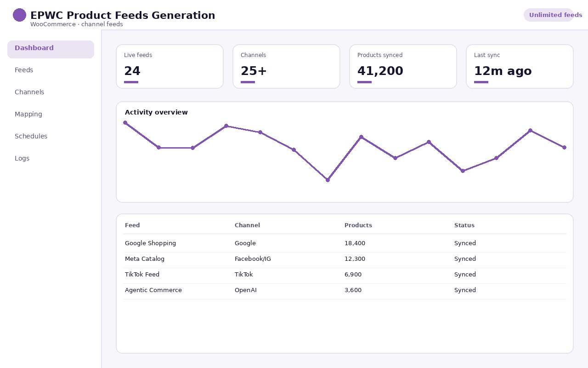Click the OpenAI channel cell
The height and width of the screenshot is (368, 588).
[246, 290]
